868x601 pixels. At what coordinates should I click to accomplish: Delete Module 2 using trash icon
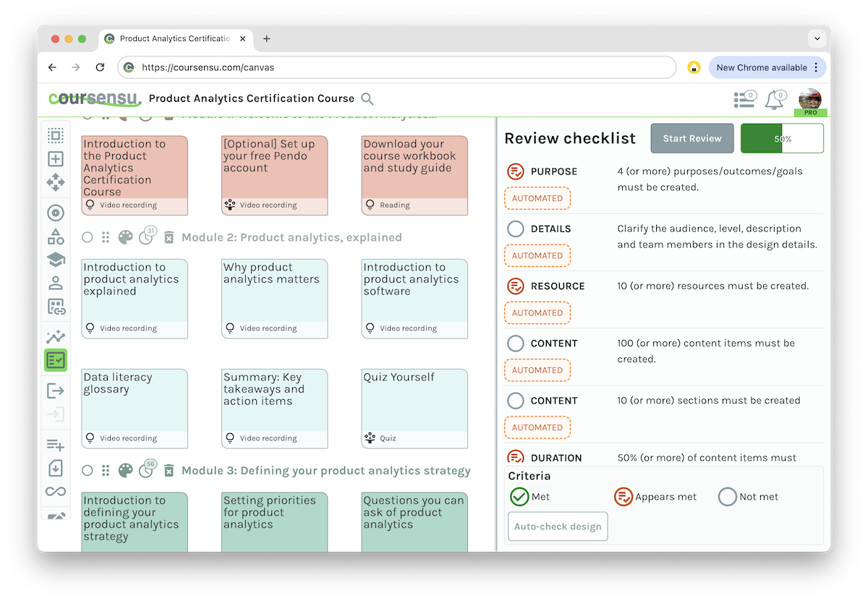point(169,237)
